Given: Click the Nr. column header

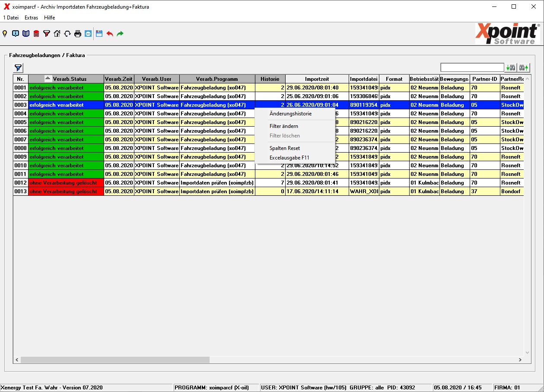Looking at the screenshot, I should click(x=21, y=79).
